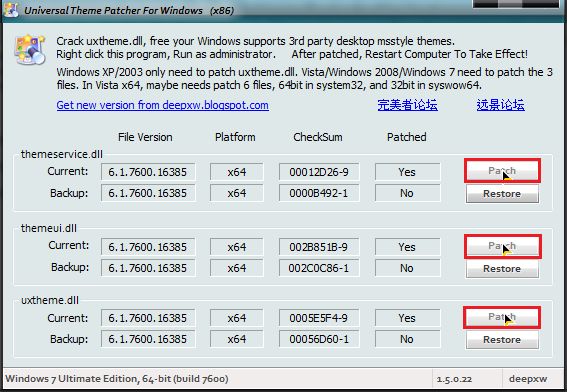This screenshot has height=392, width=567.
Task: Click the File Version column header
Action: 145,137
